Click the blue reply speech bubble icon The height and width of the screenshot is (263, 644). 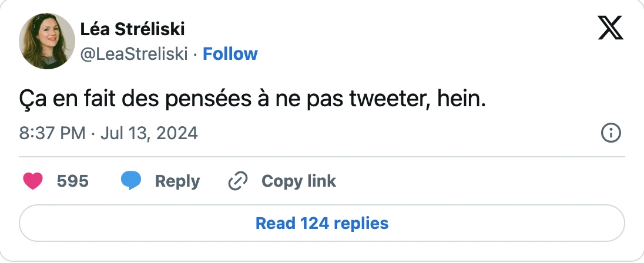click(131, 181)
